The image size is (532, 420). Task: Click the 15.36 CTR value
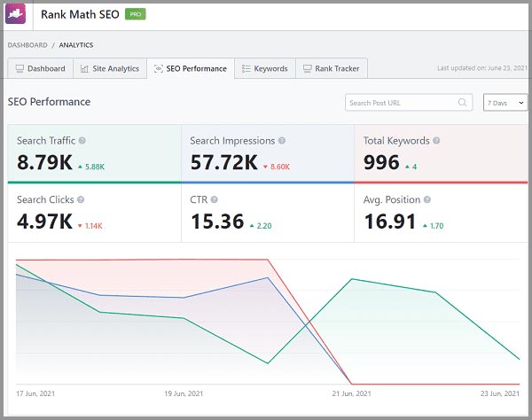[217, 222]
